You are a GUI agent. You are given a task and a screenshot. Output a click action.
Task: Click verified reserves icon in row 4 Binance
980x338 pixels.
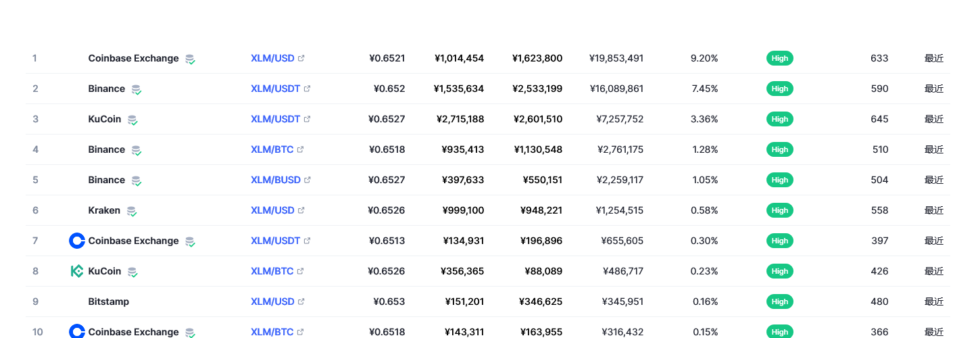coord(137,151)
